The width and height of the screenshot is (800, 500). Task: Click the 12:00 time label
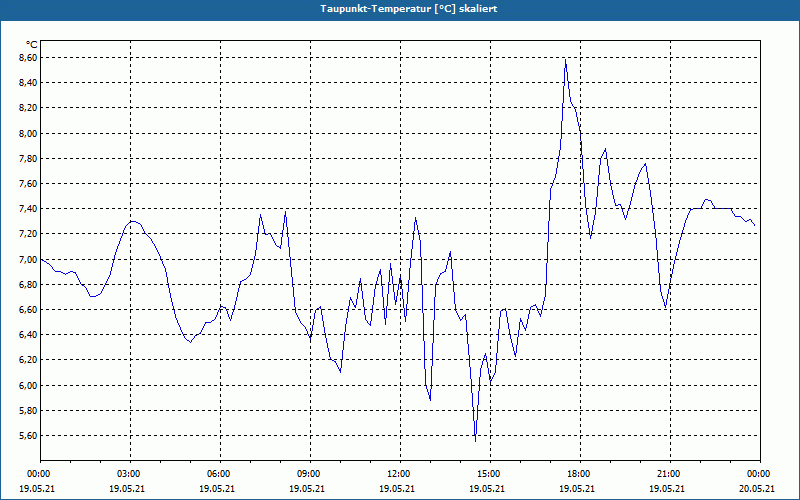coord(398,474)
